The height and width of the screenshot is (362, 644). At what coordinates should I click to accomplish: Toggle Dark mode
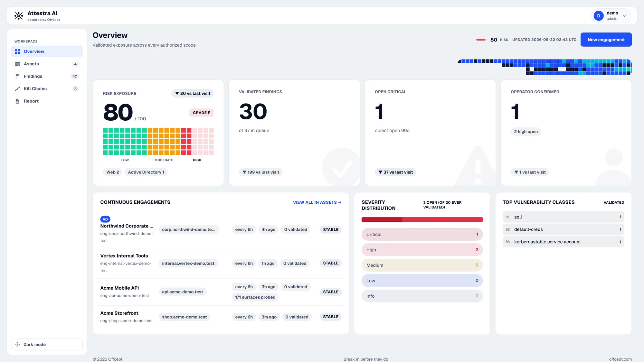[x=47, y=344]
